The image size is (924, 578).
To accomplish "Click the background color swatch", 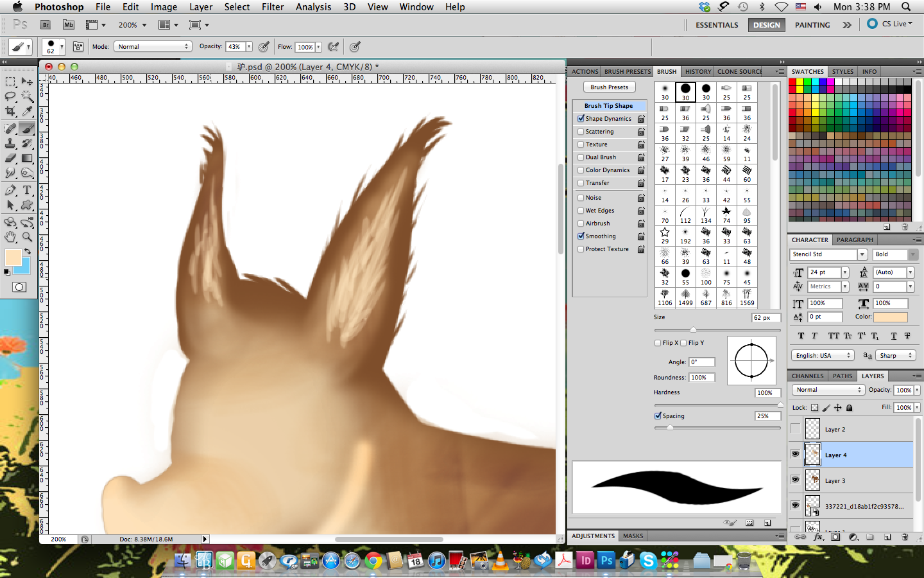I will click(x=25, y=268).
